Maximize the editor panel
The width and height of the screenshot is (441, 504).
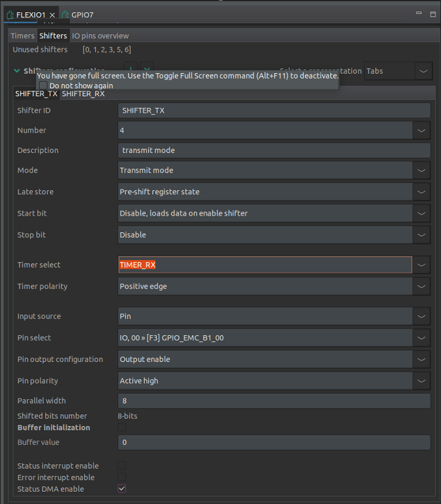[x=433, y=14]
